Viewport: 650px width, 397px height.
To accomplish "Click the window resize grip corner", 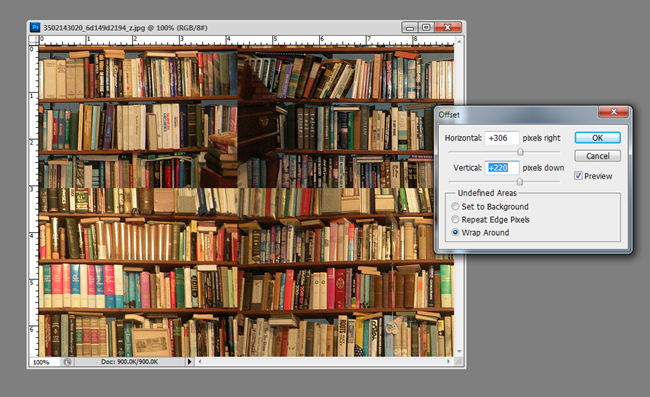I will tap(459, 362).
